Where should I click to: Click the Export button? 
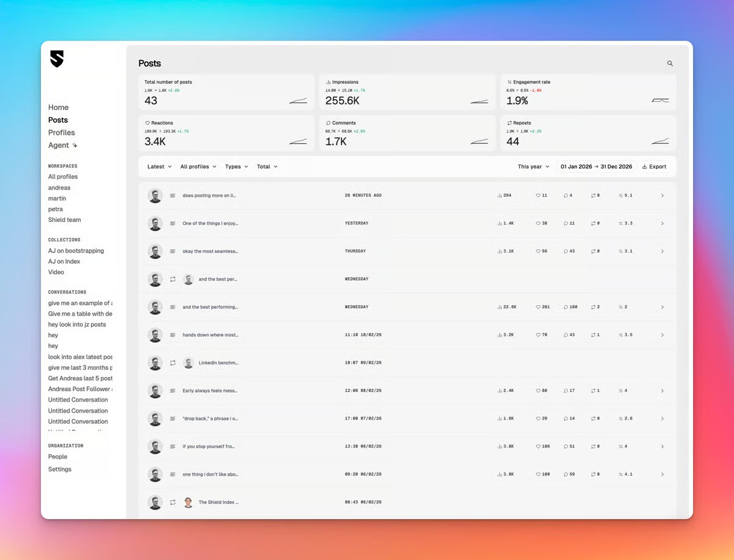click(654, 167)
